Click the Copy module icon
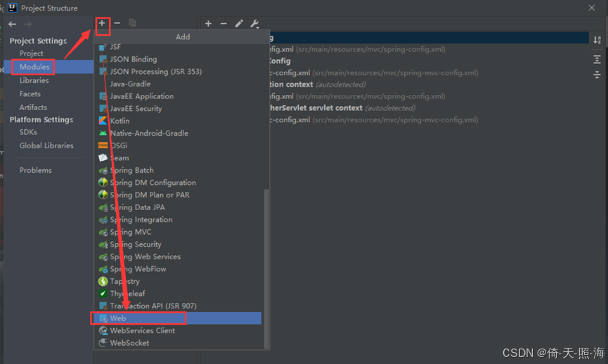The width and height of the screenshot is (608, 364). tap(132, 23)
